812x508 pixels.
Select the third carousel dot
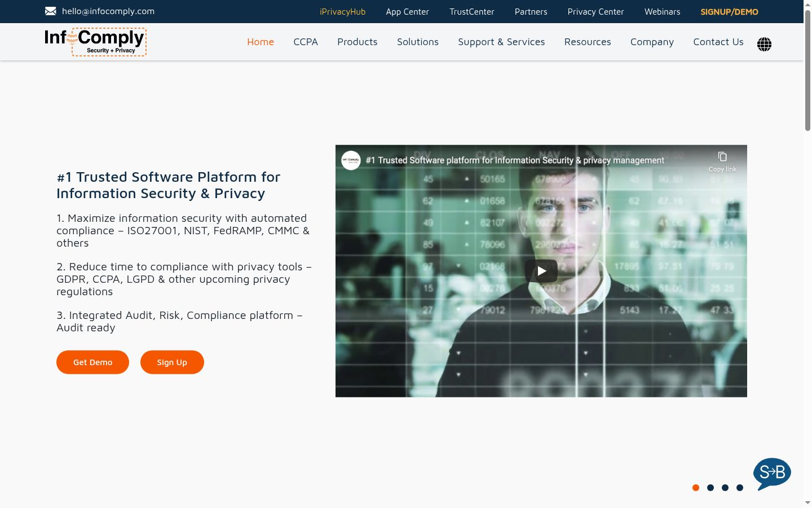[725, 488]
